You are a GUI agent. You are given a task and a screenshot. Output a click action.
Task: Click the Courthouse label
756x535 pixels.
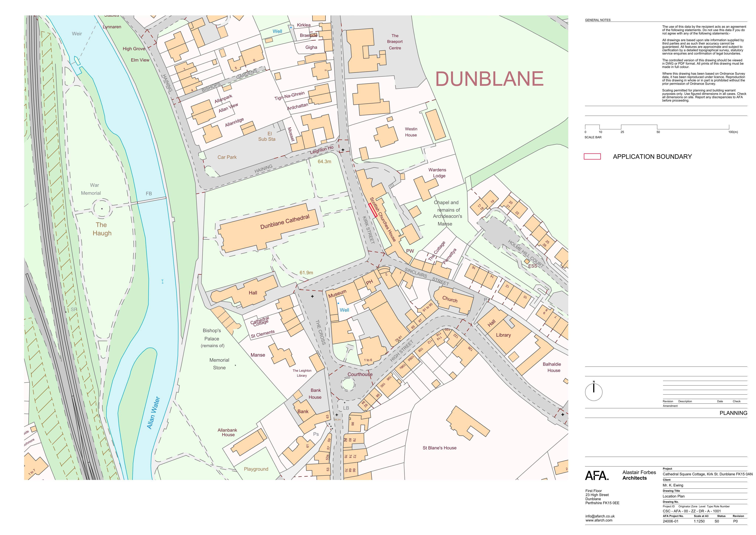point(360,374)
